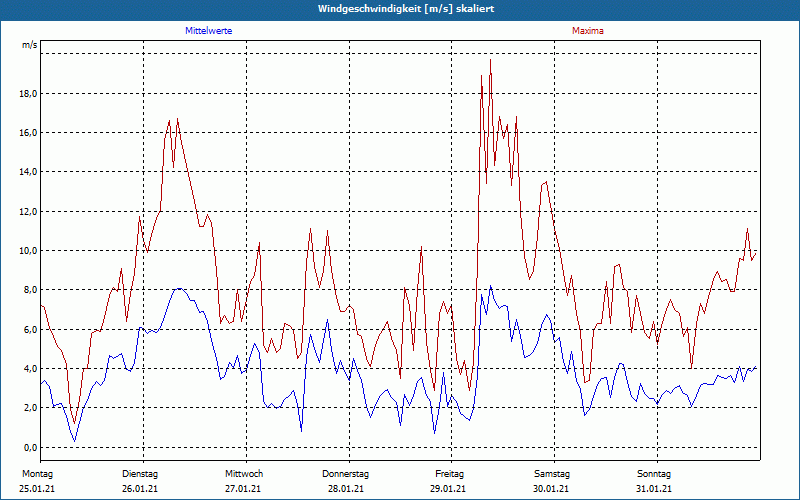The height and width of the screenshot is (500, 800).
Task: Click the 6,0 y-axis value
Action: [x=31, y=329]
